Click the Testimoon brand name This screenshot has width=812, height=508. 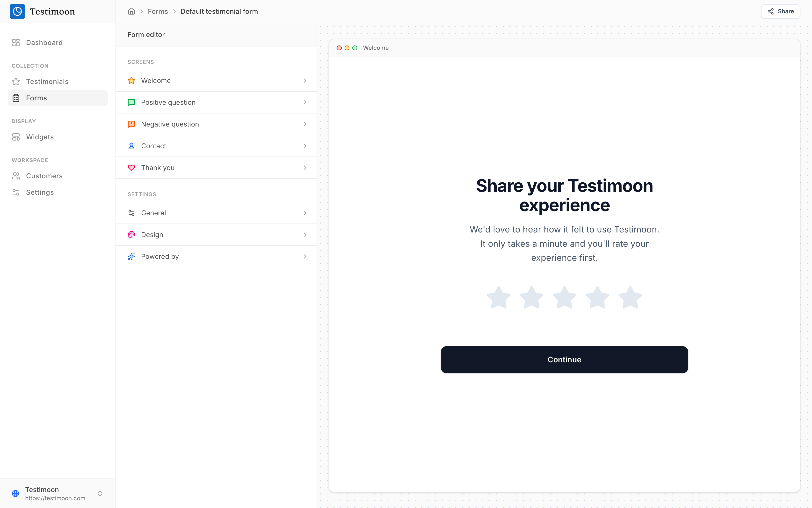pos(52,11)
